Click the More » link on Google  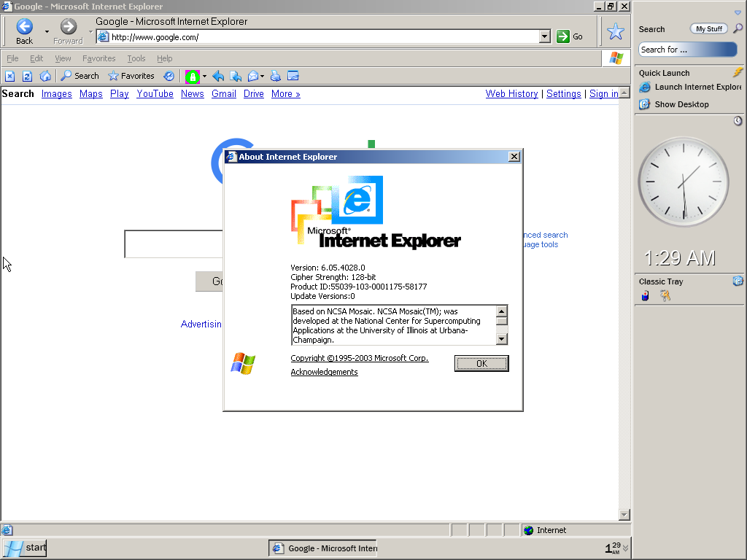click(286, 94)
